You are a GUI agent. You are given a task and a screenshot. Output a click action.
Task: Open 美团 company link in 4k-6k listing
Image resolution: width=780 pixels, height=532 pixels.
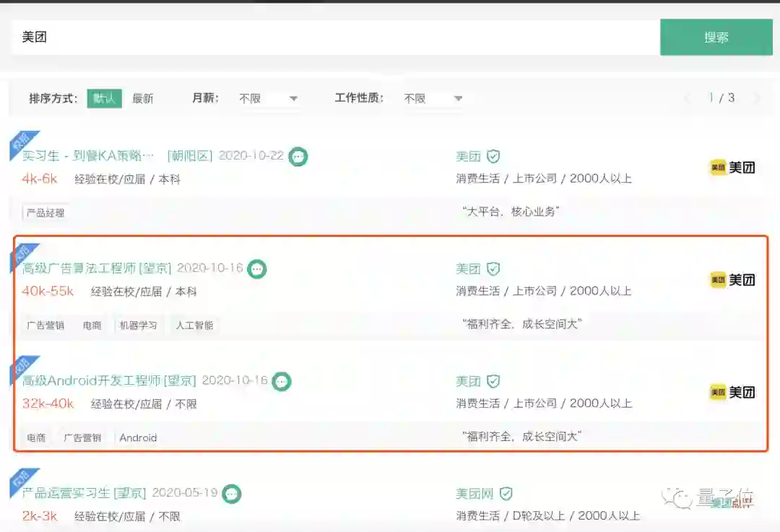coord(468,157)
